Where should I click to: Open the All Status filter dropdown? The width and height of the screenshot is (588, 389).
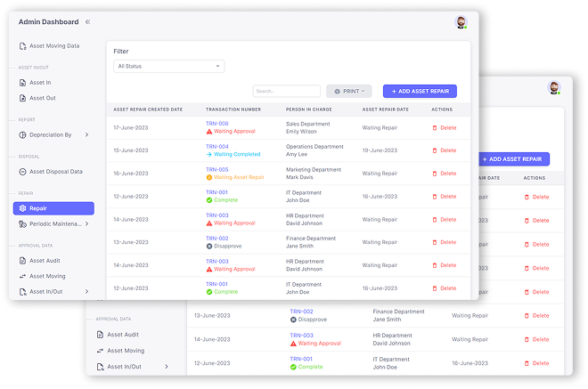point(168,66)
